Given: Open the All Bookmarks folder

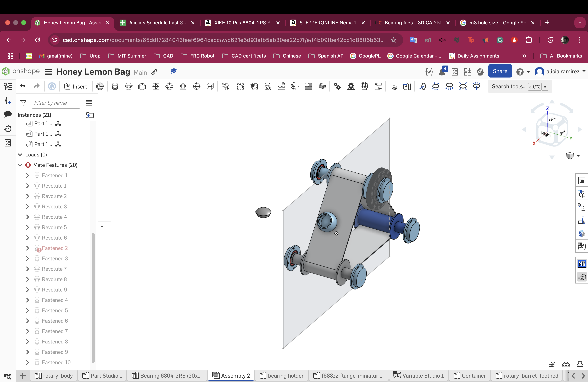Looking at the screenshot, I should (x=561, y=56).
